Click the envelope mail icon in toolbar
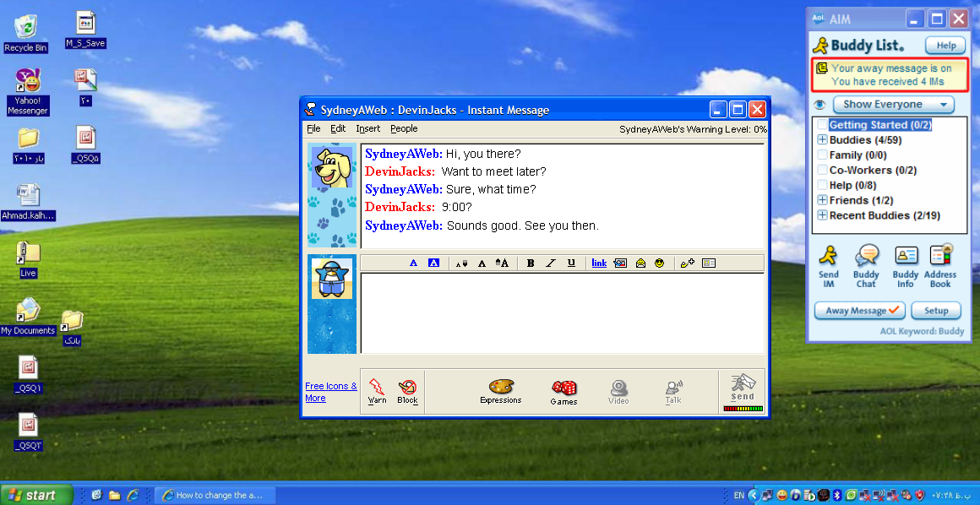Image resolution: width=980 pixels, height=505 pixels. click(640, 263)
